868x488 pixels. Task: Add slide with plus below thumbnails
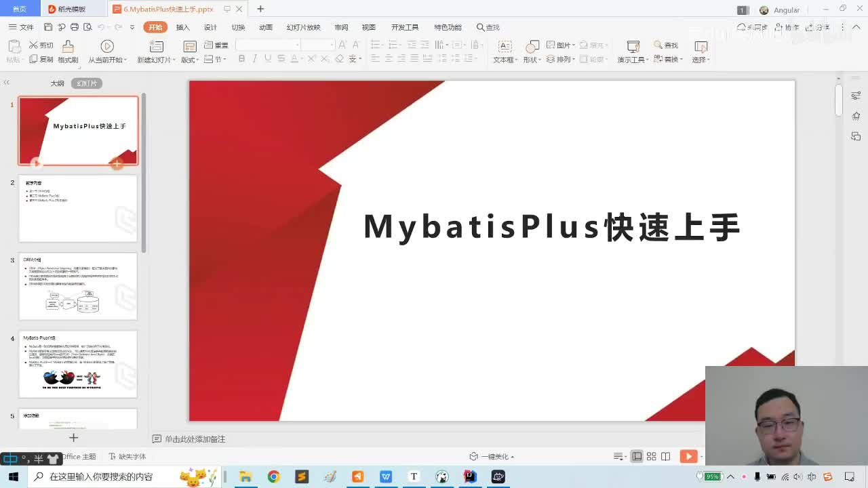point(74,438)
